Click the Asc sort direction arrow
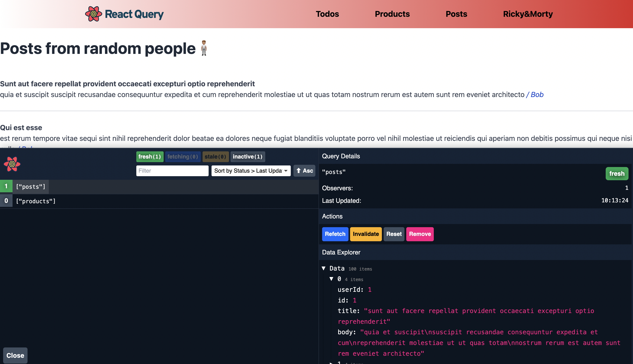This screenshot has height=364, width=633. coord(304,171)
